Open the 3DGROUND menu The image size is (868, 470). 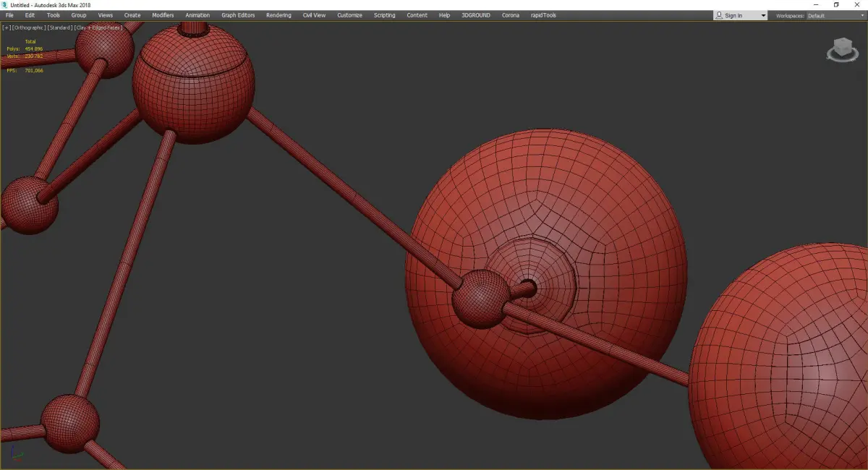(x=475, y=15)
